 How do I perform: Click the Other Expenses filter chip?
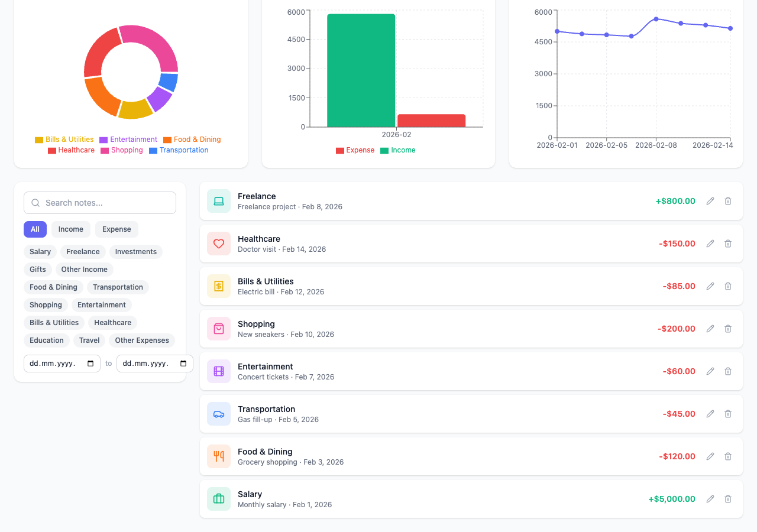click(142, 340)
